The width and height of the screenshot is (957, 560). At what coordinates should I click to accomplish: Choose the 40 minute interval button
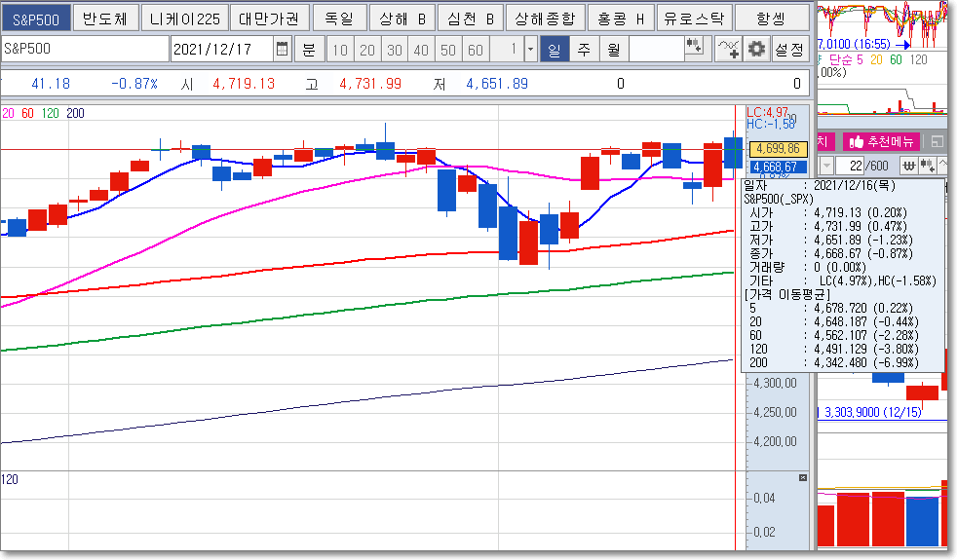point(421,50)
